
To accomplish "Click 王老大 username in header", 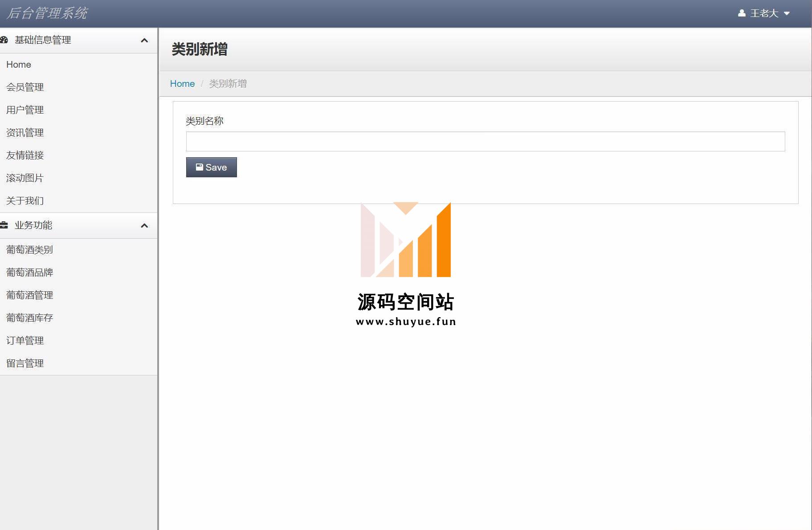I will (764, 13).
